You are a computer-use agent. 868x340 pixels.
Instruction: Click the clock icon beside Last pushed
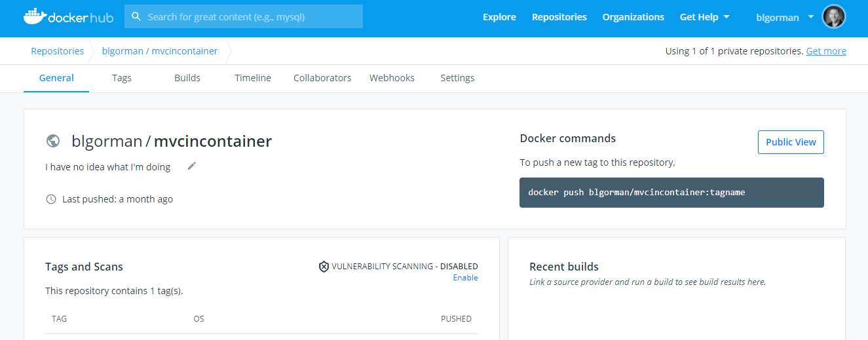point(51,199)
